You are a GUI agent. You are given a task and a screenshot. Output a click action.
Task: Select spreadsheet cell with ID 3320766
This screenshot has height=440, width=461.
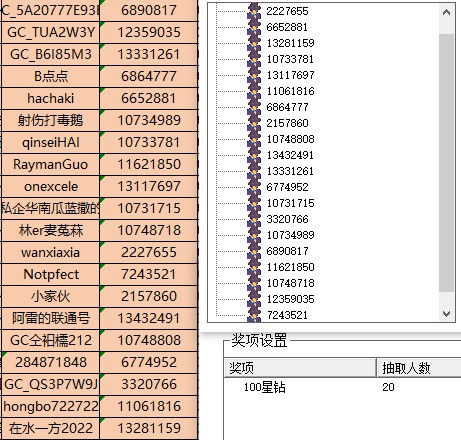pyautogui.click(x=149, y=384)
